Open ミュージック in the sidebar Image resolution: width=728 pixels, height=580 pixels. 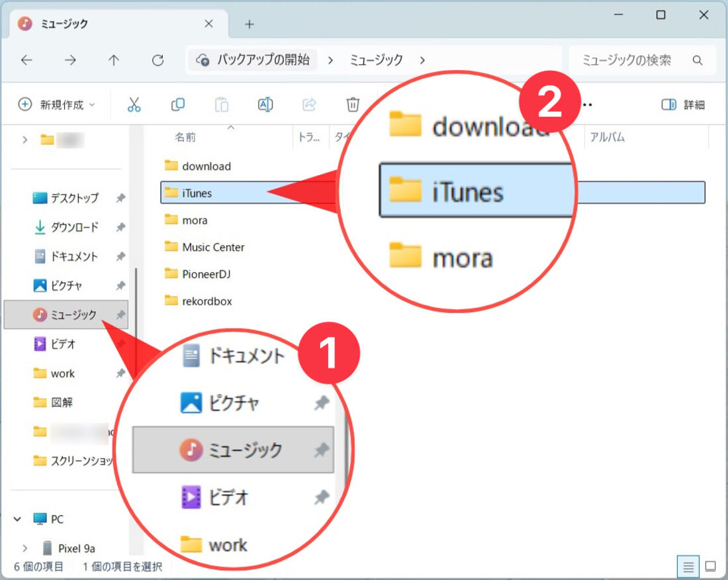66,314
